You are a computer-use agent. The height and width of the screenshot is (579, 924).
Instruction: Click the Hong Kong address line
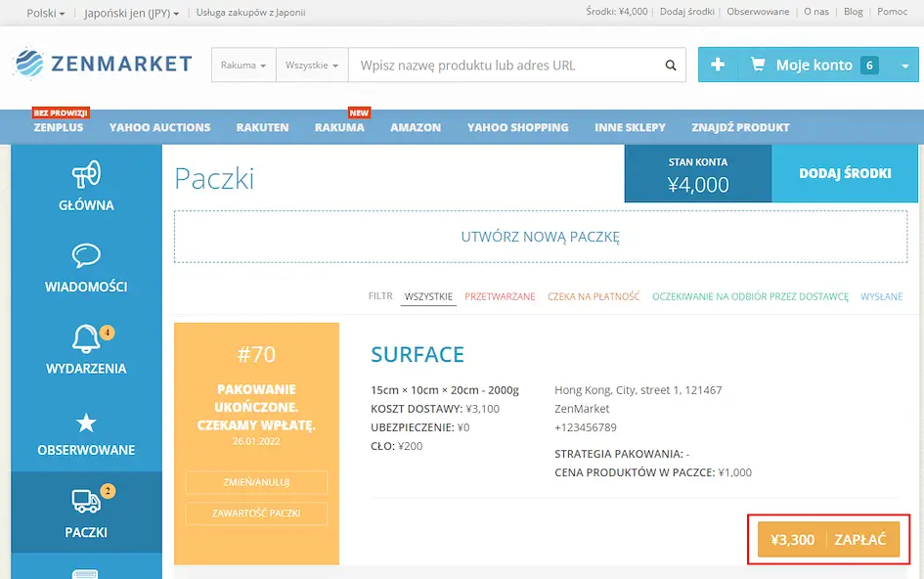coord(638,390)
